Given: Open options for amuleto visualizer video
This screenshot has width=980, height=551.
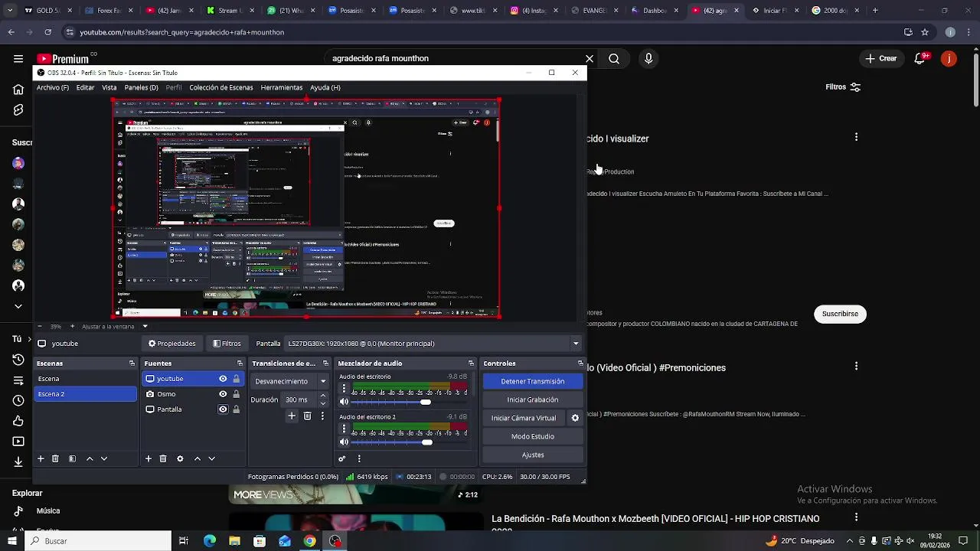Looking at the screenshot, I should pos(856,137).
